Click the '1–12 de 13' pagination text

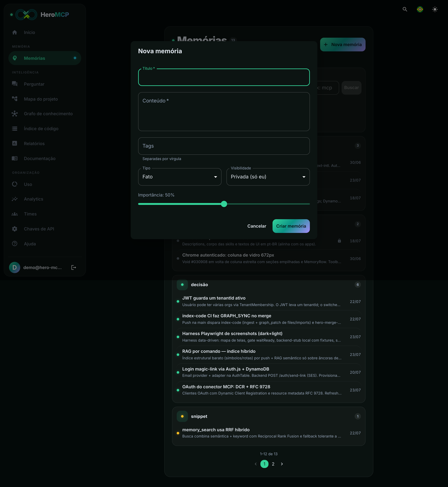click(x=269, y=454)
